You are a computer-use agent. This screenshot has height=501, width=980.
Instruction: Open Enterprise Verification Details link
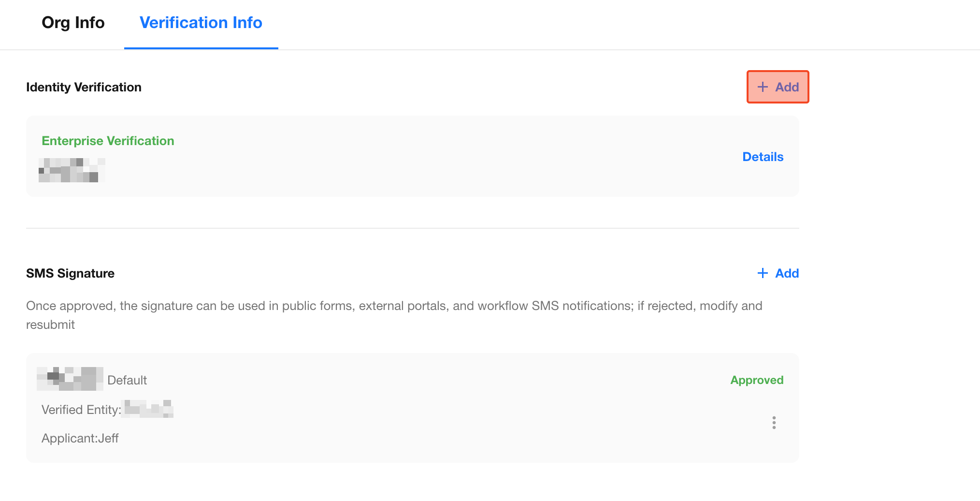(763, 157)
